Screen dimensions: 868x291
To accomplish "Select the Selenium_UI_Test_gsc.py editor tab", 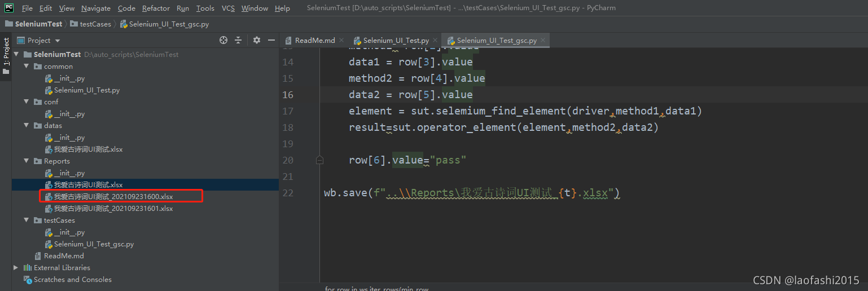I will 497,41.
